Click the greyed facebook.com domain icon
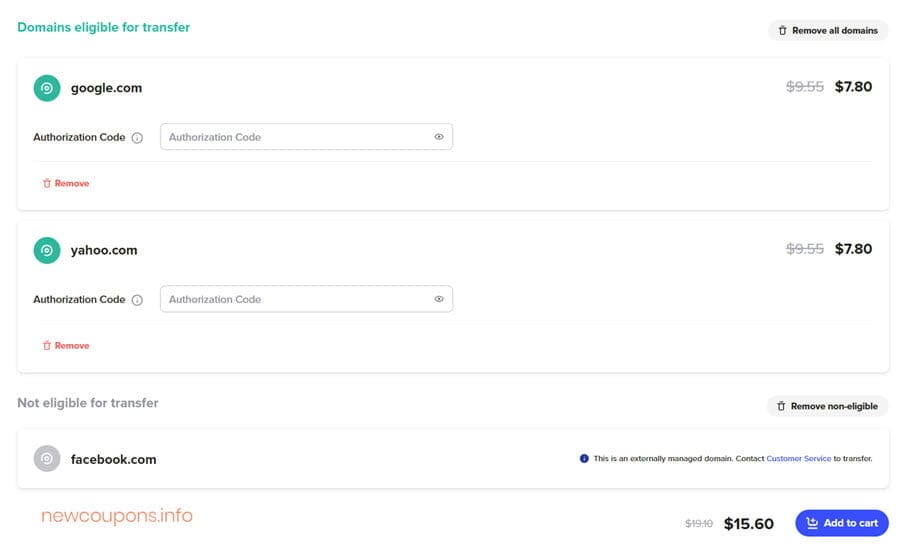 click(x=47, y=459)
